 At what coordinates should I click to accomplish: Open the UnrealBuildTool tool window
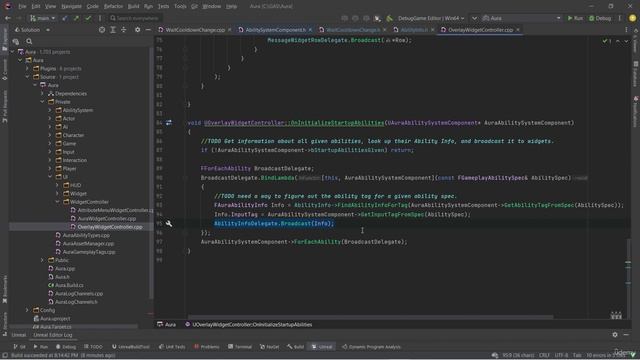[x=131, y=347]
